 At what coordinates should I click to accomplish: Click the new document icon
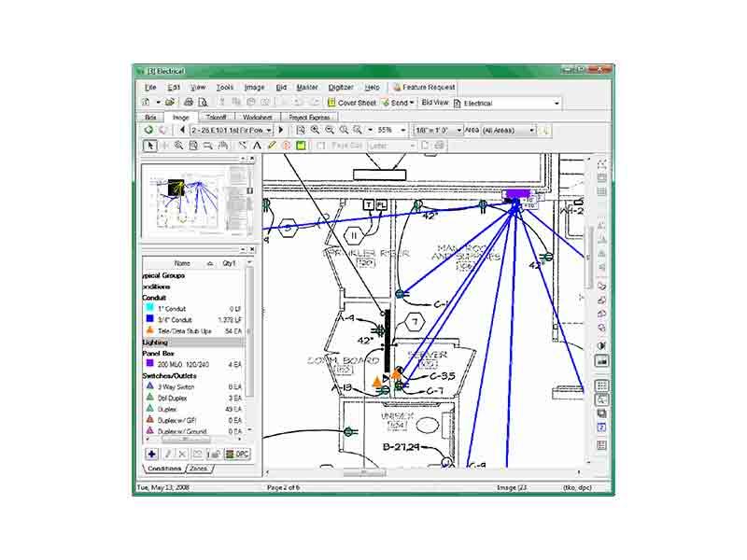[147, 102]
